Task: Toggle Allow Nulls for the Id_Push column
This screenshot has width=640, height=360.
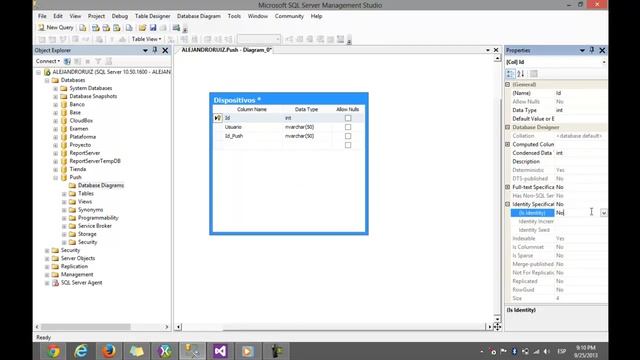Action: click(348, 136)
